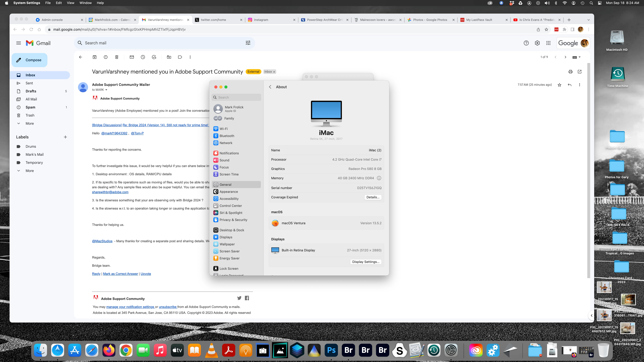Open Gmail settings gear icon
Image resolution: width=644 pixels, height=362 pixels.
click(x=537, y=43)
